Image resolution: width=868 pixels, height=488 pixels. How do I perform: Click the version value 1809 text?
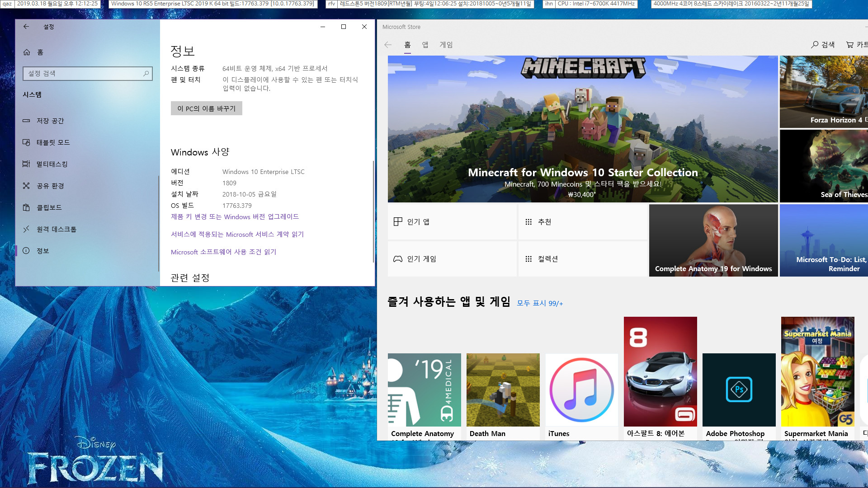click(229, 183)
